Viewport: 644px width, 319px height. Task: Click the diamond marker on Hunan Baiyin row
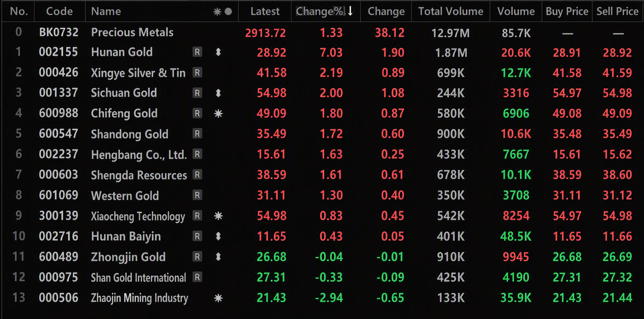click(x=218, y=237)
